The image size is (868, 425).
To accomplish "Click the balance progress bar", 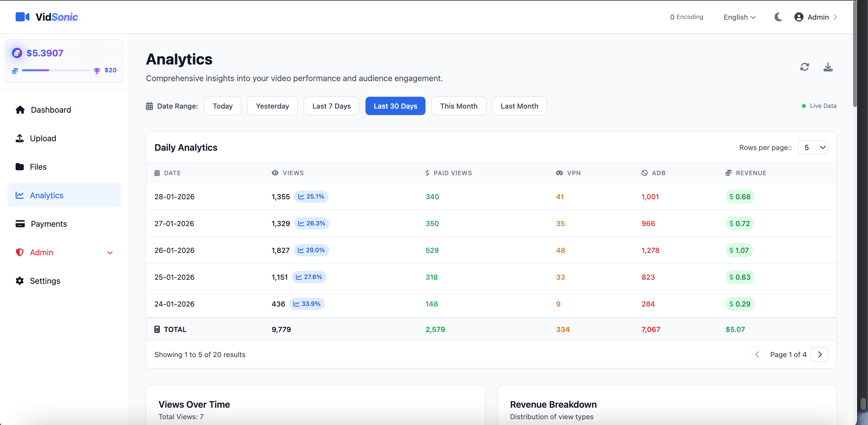I will [x=56, y=70].
